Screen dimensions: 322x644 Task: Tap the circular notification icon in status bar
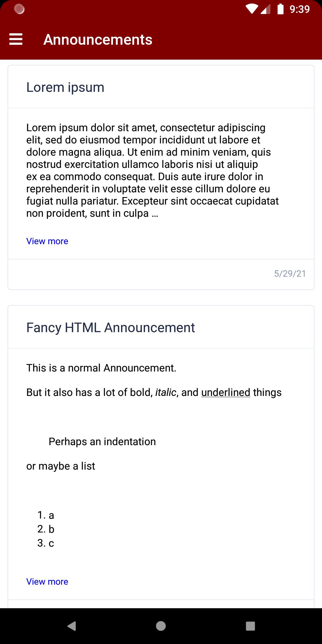click(x=19, y=9)
